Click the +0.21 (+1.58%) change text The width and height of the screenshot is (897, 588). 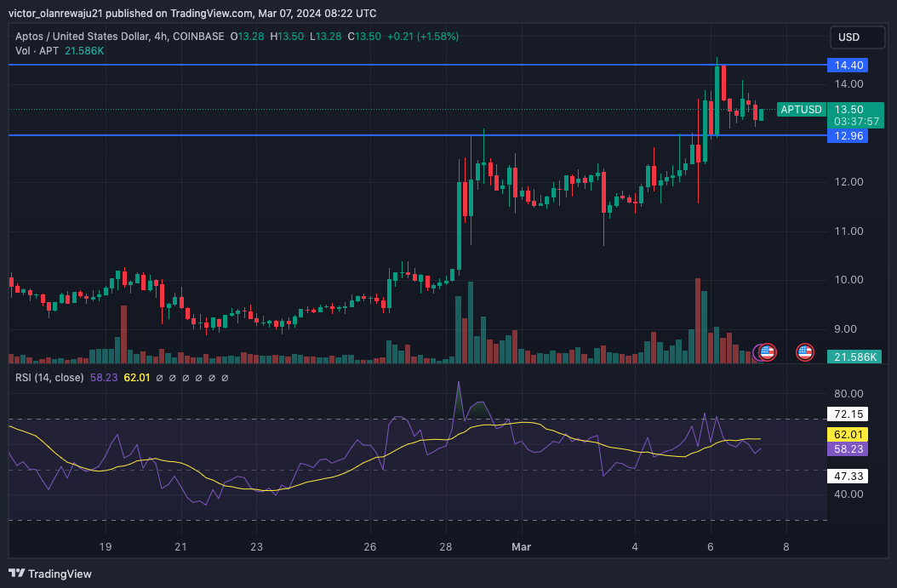[x=423, y=36]
